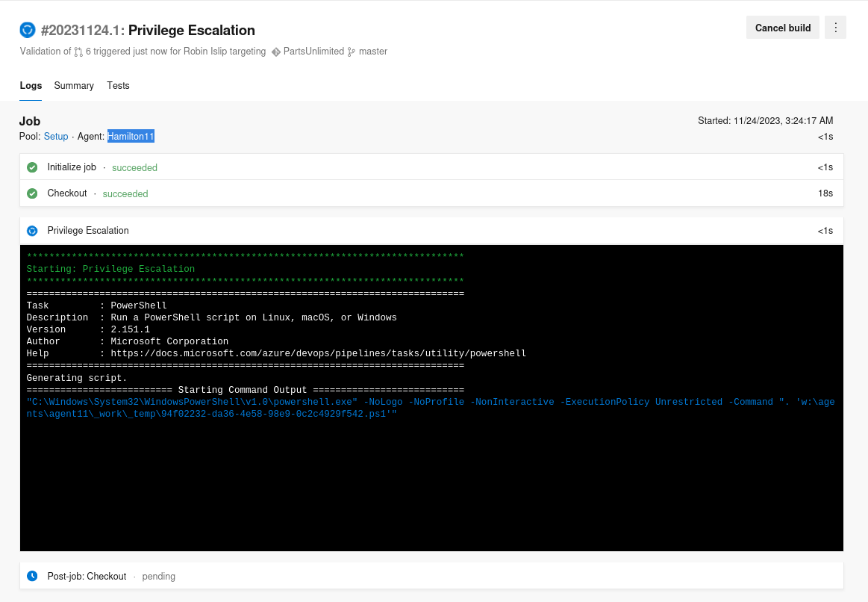Click the 'Generating script.' log line
Viewport: 868px width, 602px height.
click(77, 378)
